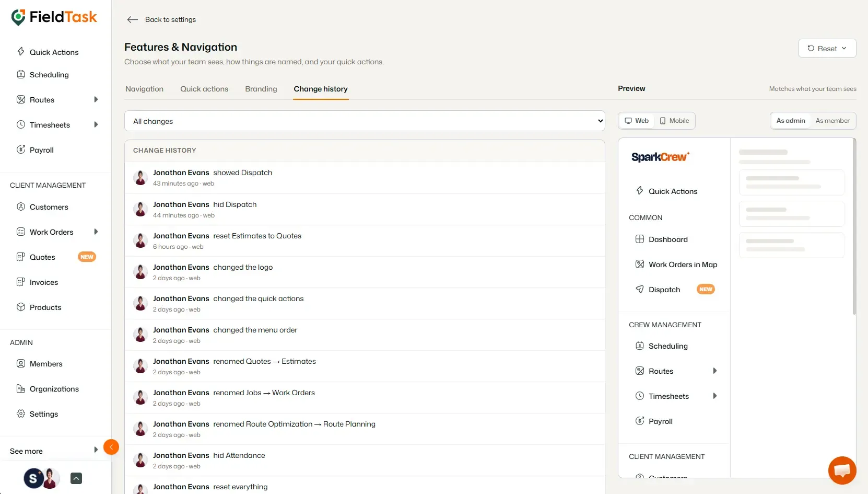Screen dimensions: 868x494
Task: Switch preview to Mobile view
Action: coord(674,121)
